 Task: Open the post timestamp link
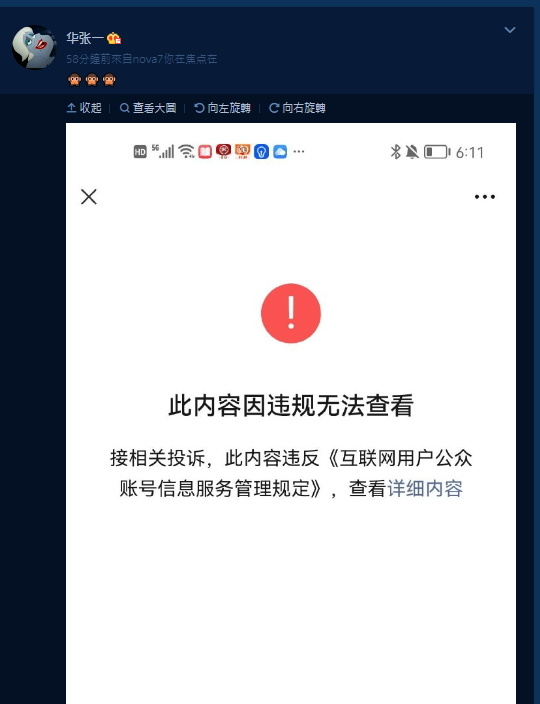coord(85,59)
